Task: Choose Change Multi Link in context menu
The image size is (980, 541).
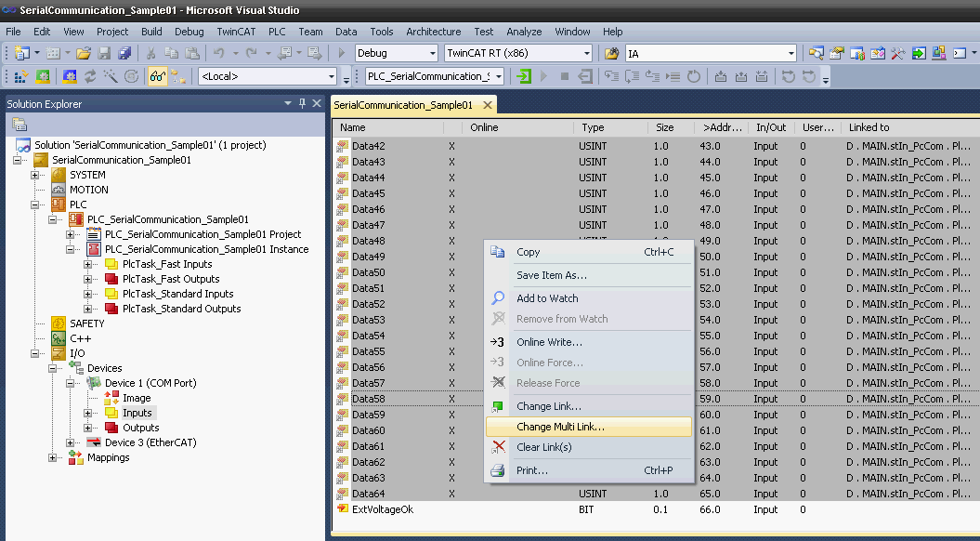Action: click(x=589, y=427)
